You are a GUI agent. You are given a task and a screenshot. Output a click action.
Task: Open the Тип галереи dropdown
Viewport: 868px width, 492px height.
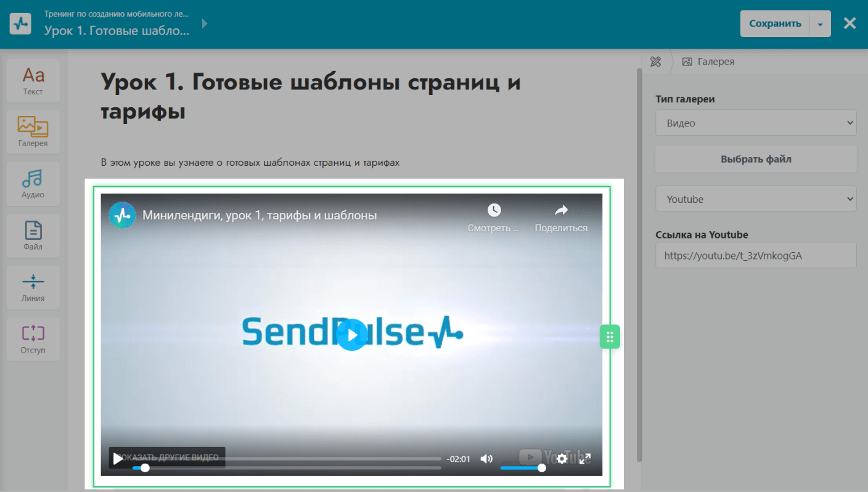pos(756,123)
